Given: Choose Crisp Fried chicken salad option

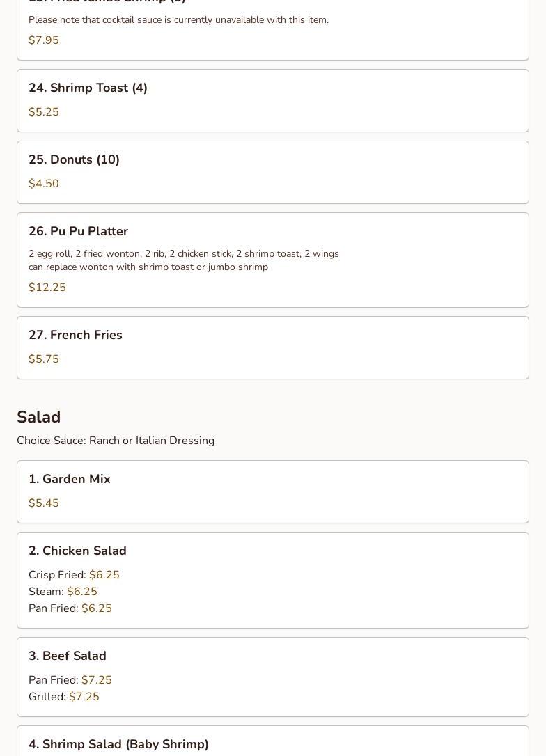Looking at the screenshot, I should (74, 575).
